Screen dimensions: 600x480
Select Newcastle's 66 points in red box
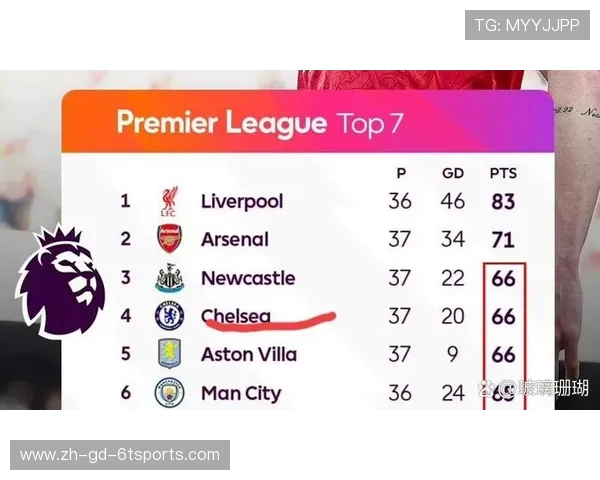pyautogui.click(x=503, y=278)
